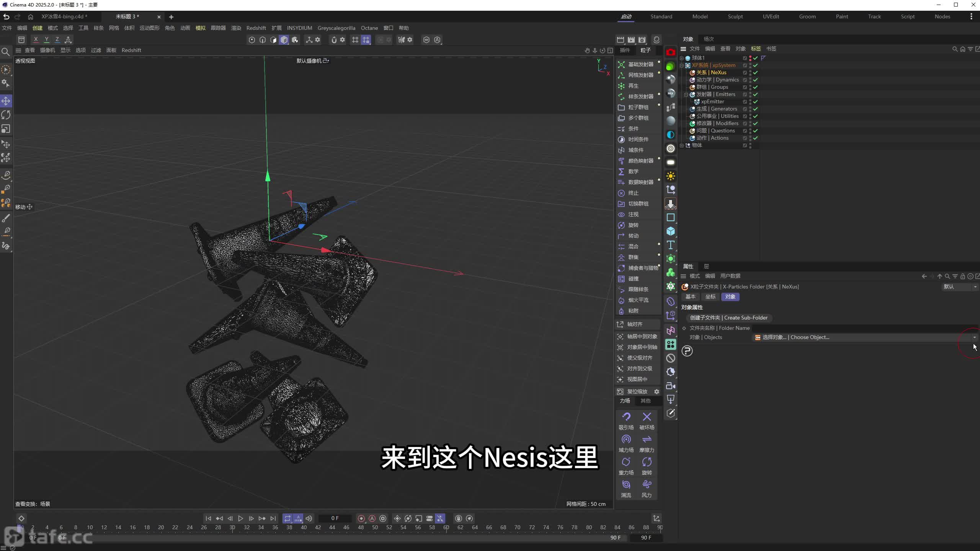Image resolution: width=980 pixels, height=551 pixels.
Task: Switch to the Sculpt layout tab
Action: pyautogui.click(x=735, y=16)
